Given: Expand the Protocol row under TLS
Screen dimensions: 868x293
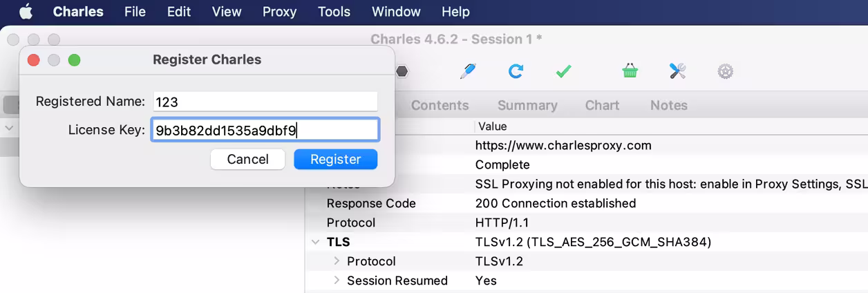Looking at the screenshot, I should point(337,261).
